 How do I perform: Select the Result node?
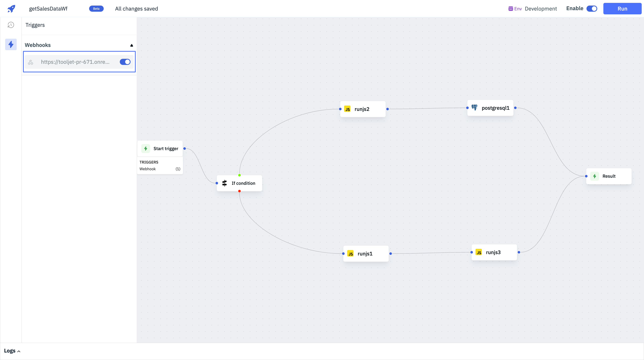[609, 176]
